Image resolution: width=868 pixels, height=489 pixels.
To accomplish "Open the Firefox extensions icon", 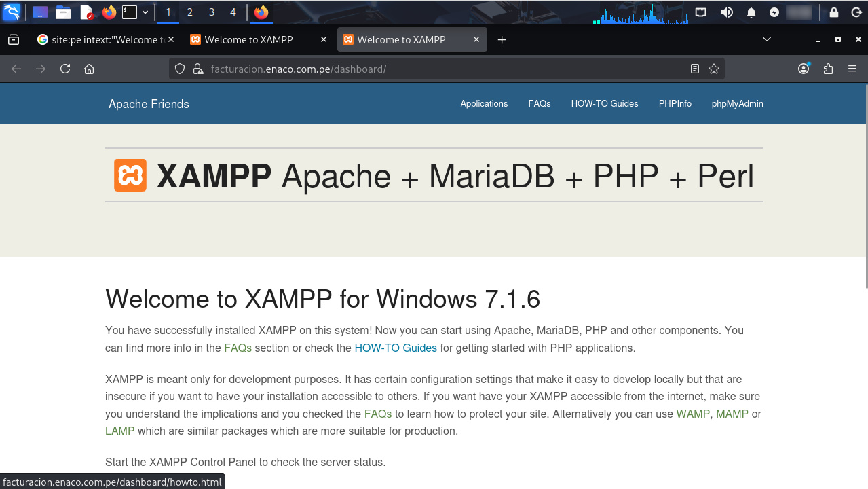I will click(x=828, y=69).
